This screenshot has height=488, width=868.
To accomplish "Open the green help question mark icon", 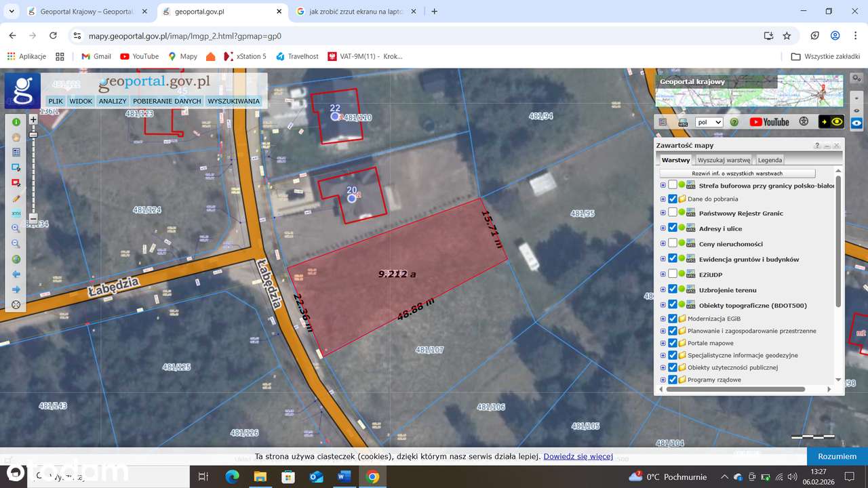I will pyautogui.click(x=734, y=123).
